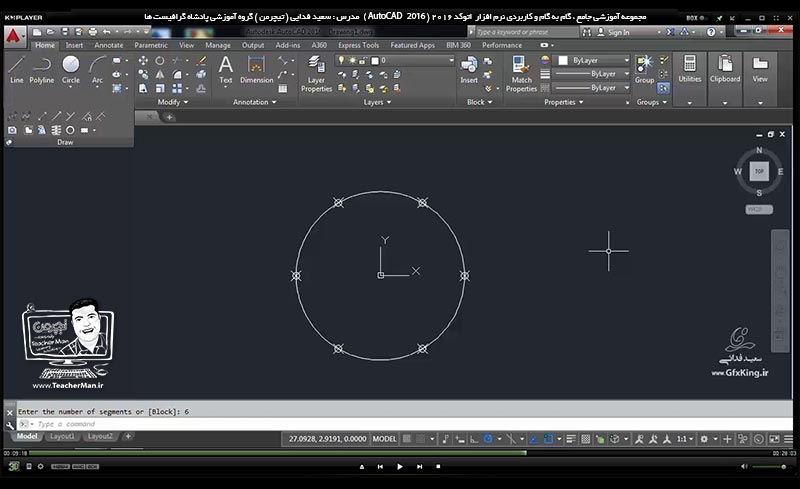The height and width of the screenshot is (489, 800).
Task: Toggle object snap in status bar
Action: 548,439
